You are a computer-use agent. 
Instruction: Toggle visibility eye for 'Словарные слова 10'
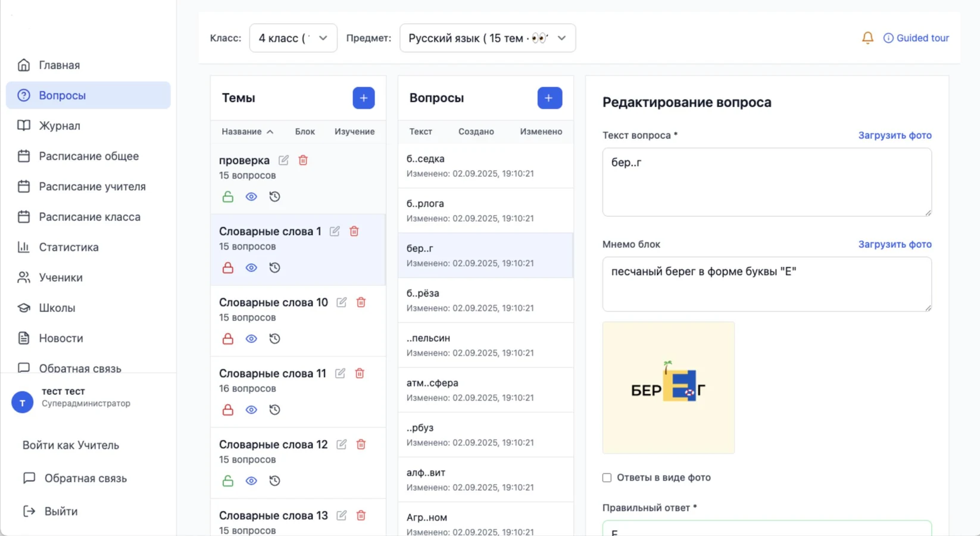(251, 339)
